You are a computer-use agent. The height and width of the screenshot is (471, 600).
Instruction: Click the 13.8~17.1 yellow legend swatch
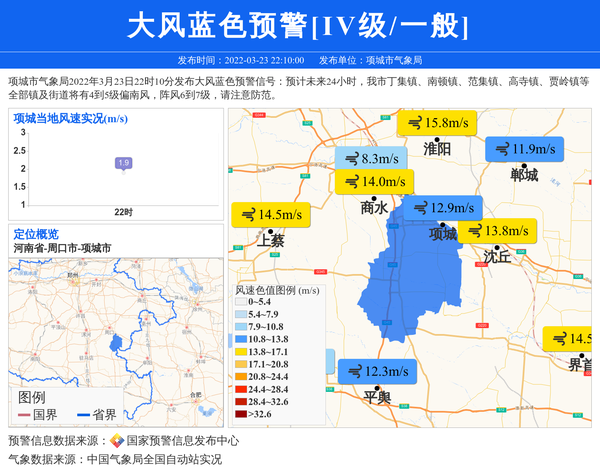(x=241, y=351)
